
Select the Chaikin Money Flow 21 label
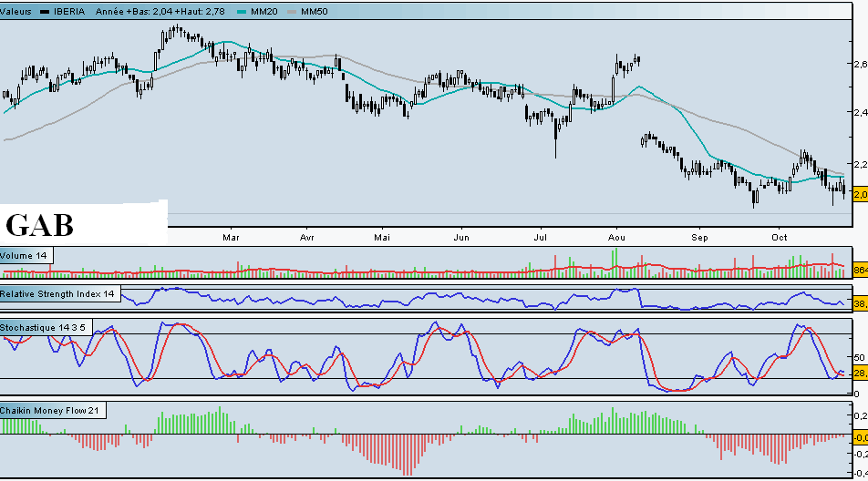(x=49, y=410)
